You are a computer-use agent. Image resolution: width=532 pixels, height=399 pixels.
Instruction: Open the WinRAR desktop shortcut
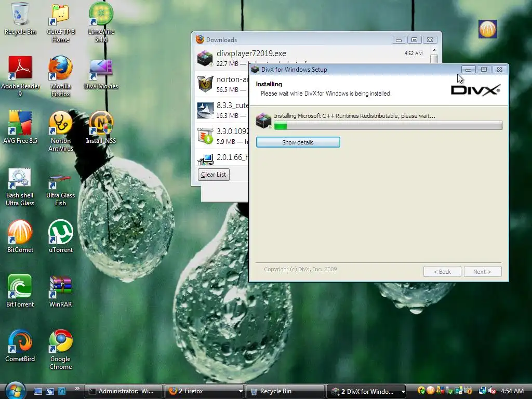(x=60, y=291)
